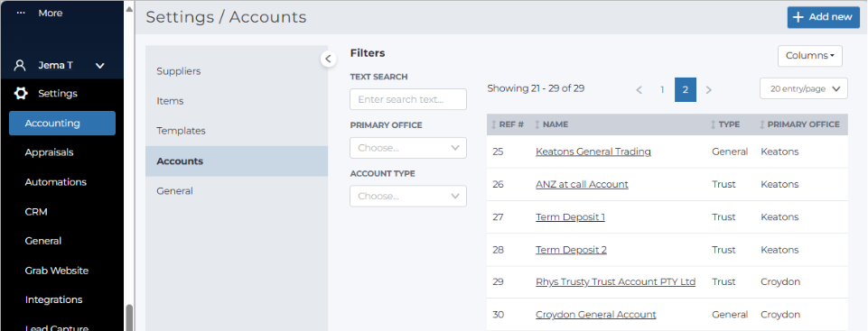Click 'Trust' type in ANZ at call row
The width and height of the screenshot is (868, 331).
tap(723, 184)
